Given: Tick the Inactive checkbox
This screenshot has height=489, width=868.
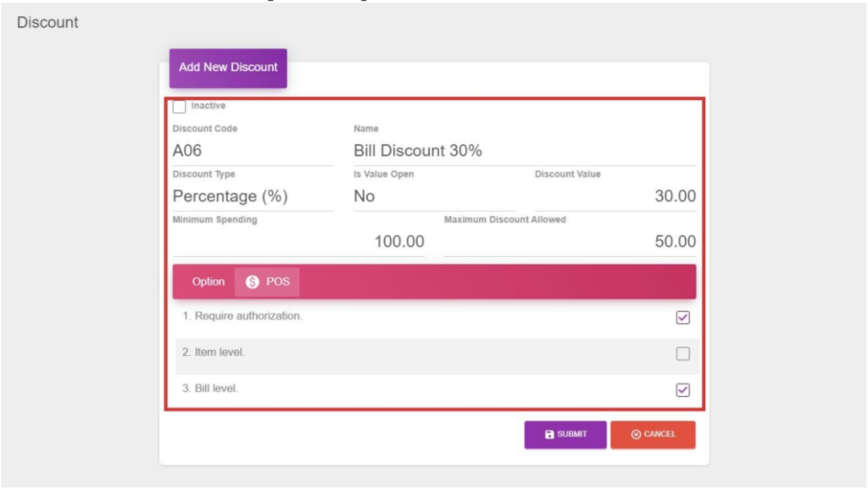Looking at the screenshot, I should [179, 107].
